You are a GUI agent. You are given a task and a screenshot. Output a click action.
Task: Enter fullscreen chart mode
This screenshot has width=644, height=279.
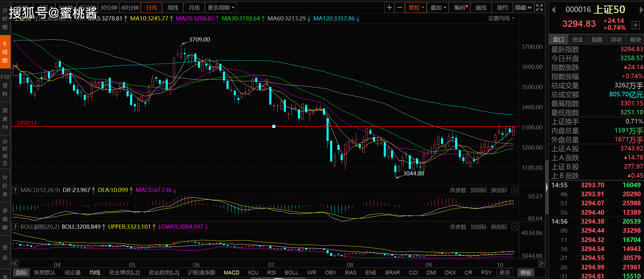tap(539, 8)
